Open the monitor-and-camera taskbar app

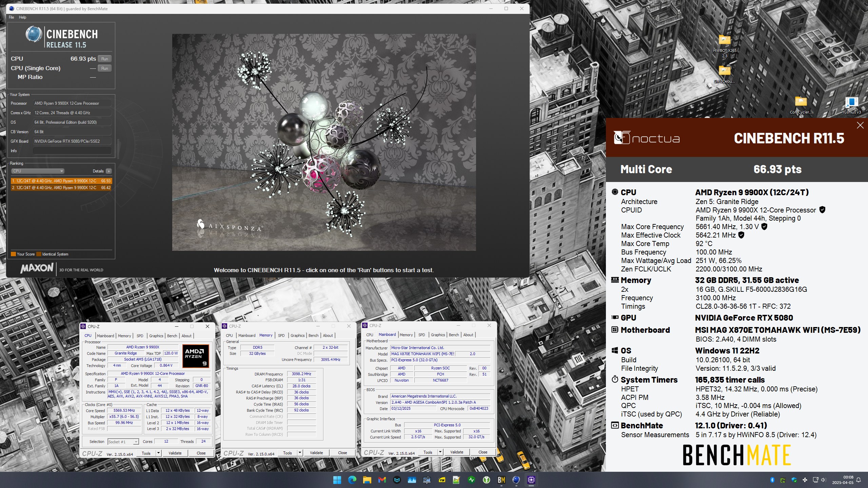coord(427,480)
